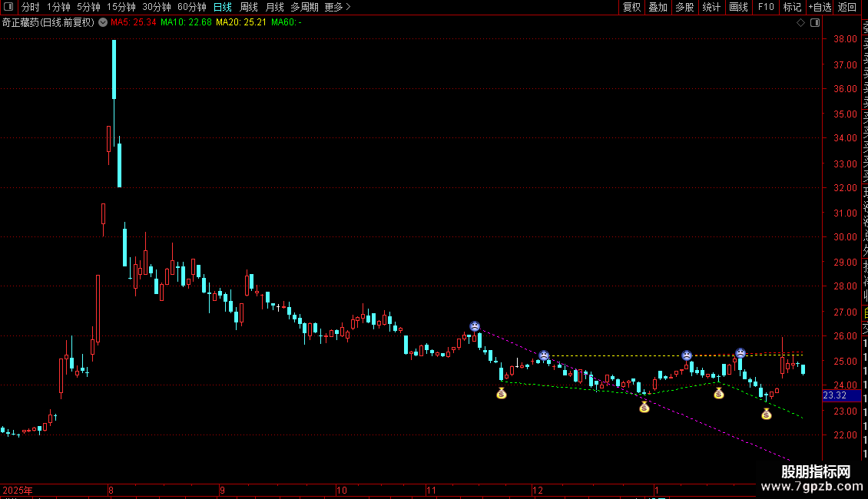Open the 多股 multi-stock view
This screenshot has width=868, height=499.
coord(684,7)
